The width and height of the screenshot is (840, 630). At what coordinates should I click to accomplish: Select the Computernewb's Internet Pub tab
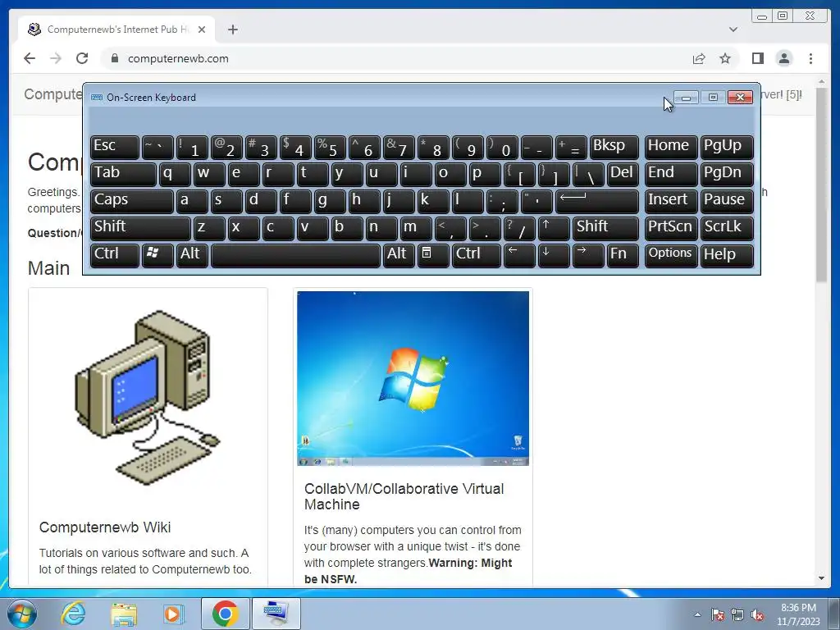click(117, 30)
